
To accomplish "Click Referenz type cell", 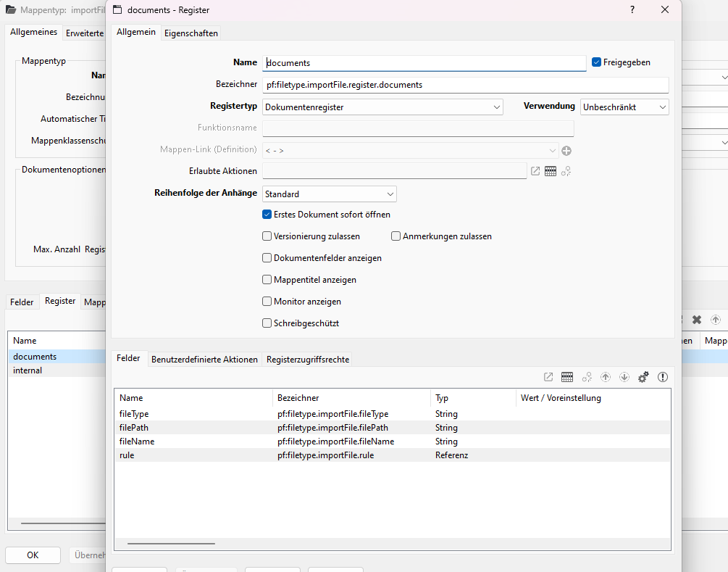I will tap(451, 455).
